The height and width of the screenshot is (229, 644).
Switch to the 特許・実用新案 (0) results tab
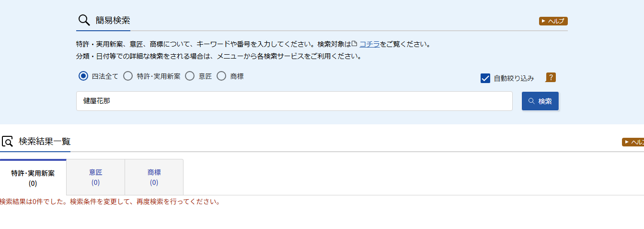[33, 177]
